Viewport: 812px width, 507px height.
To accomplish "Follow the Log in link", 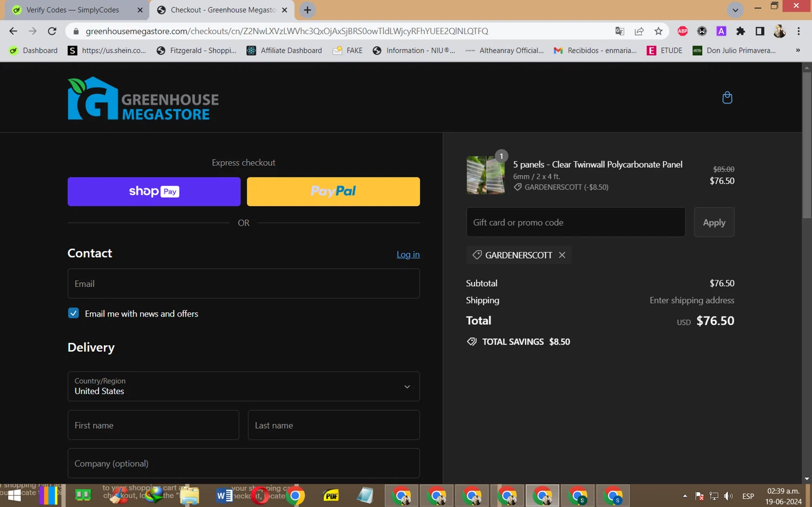I will point(408,254).
